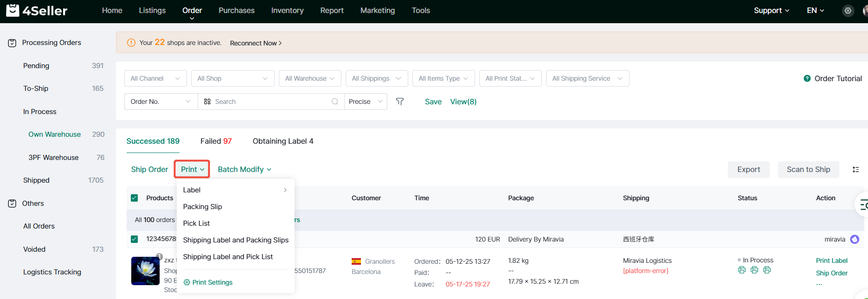Select Pick List from the Print menu
The width and height of the screenshot is (868, 299).
click(x=235, y=223)
